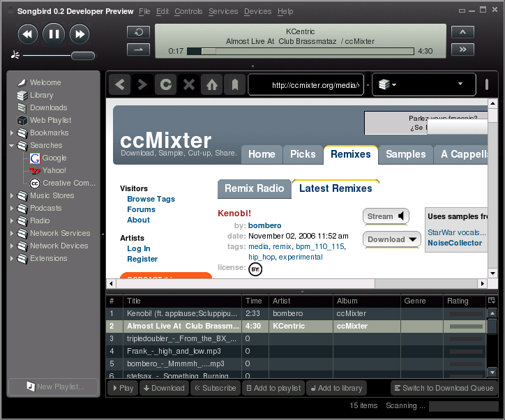The height and width of the screenshot is (420, 505).
Task: Toggle repeat mode button
Action: tap(139, 32)
